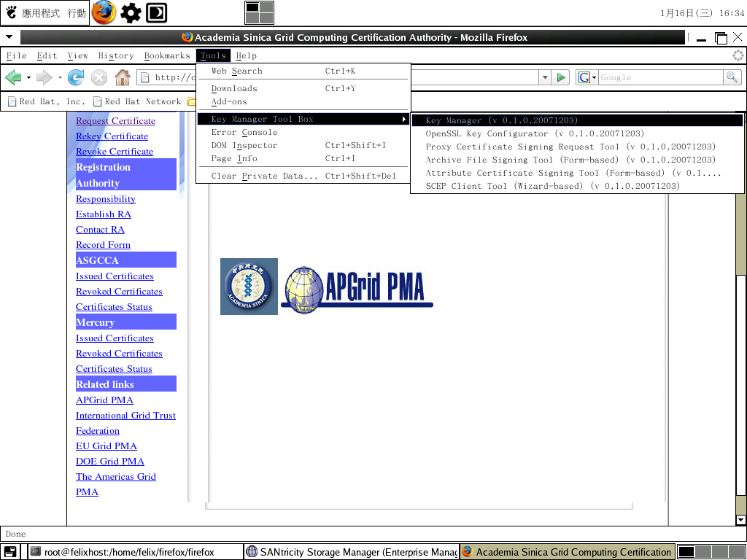
Task: Open Issued Certificates under ASGCCA
Action: pos(115,276)
